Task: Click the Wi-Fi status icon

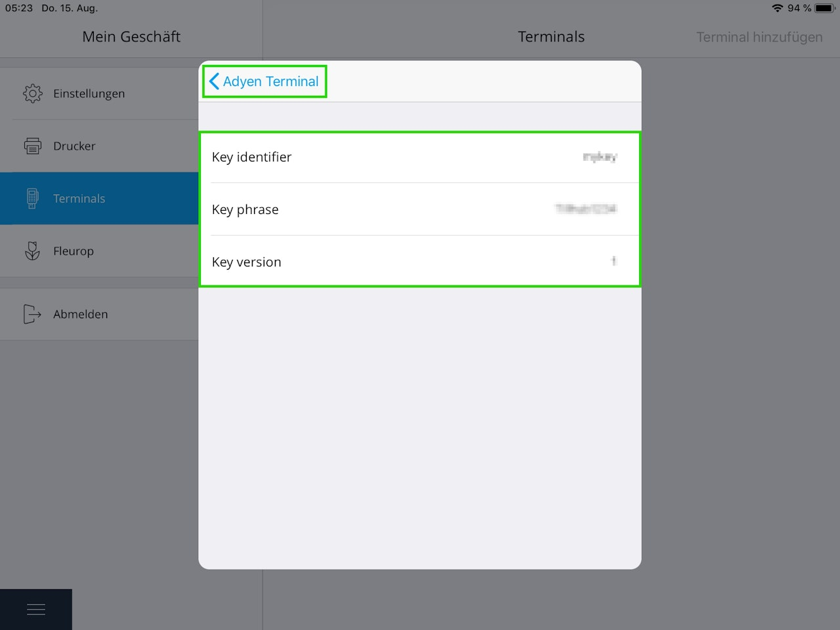Action: point(778,8)
